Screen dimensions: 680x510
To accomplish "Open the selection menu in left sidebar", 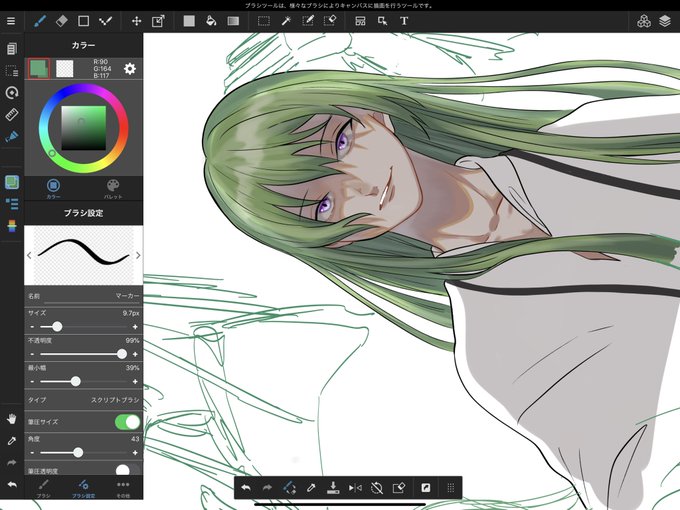I will (x=12, y=71).
